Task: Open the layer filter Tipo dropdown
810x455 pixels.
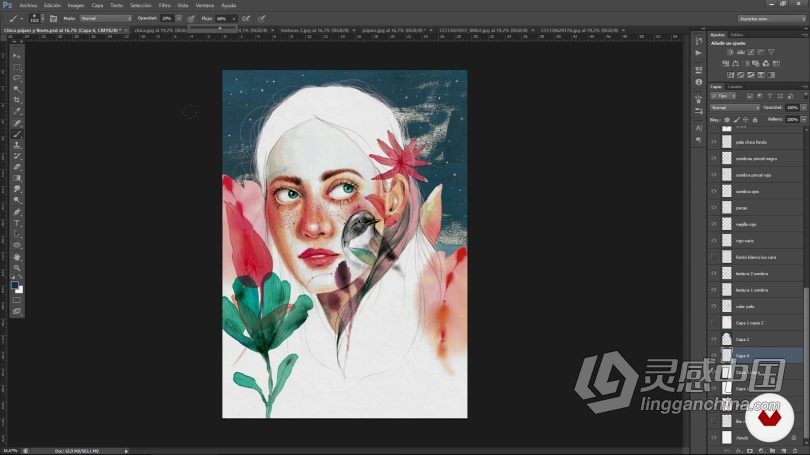Action: (x=723, y=96)
